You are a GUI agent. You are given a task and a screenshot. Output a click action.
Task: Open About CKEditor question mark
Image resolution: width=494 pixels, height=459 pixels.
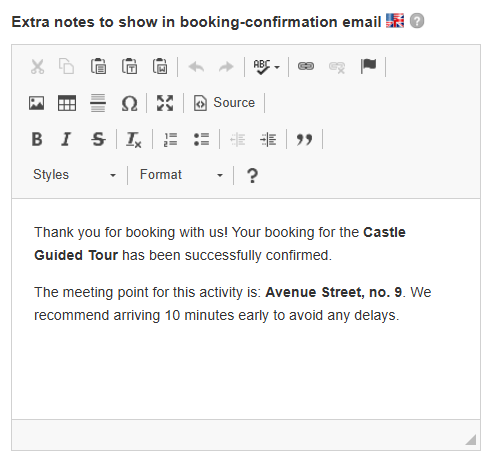tap(252, 175)
